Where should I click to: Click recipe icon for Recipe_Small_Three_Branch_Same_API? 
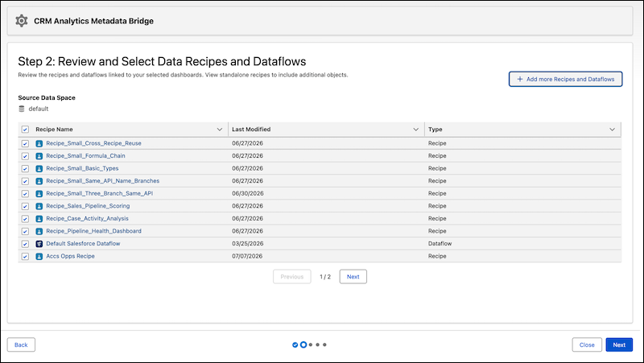pyautogui.click(x=39, y=194)
